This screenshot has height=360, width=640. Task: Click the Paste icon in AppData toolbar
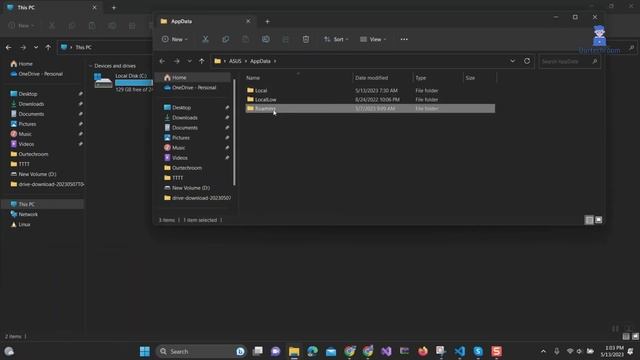245,39
